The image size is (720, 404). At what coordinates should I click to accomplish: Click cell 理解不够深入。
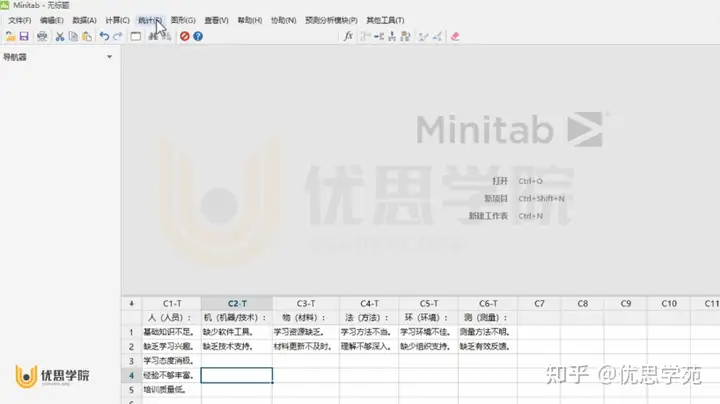tap(369, 347)
